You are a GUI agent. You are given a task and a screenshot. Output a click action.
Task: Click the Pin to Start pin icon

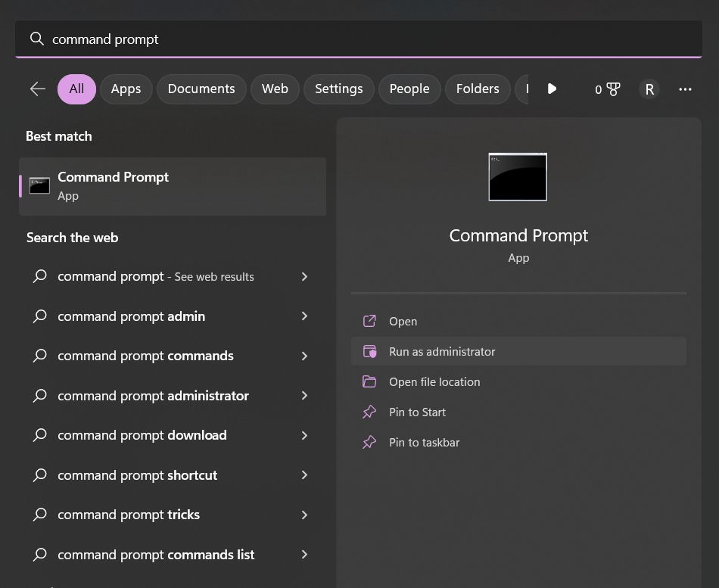[369, 412]
